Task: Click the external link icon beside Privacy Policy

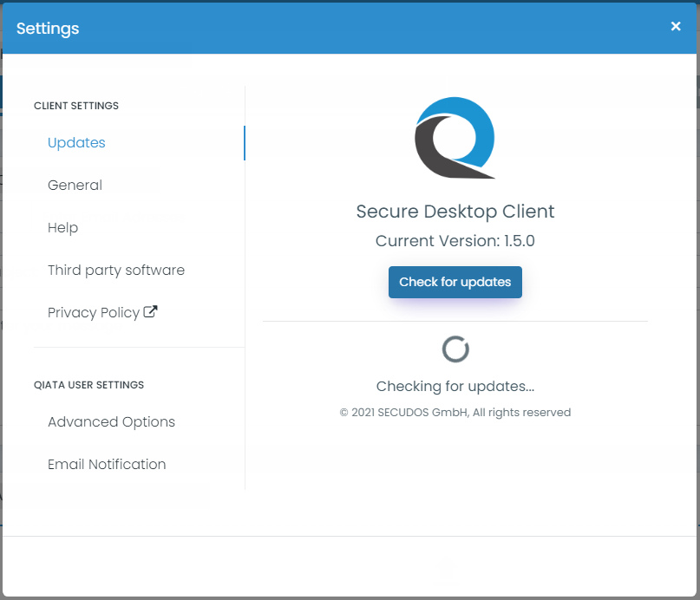Action: click(x=149, y=310)
